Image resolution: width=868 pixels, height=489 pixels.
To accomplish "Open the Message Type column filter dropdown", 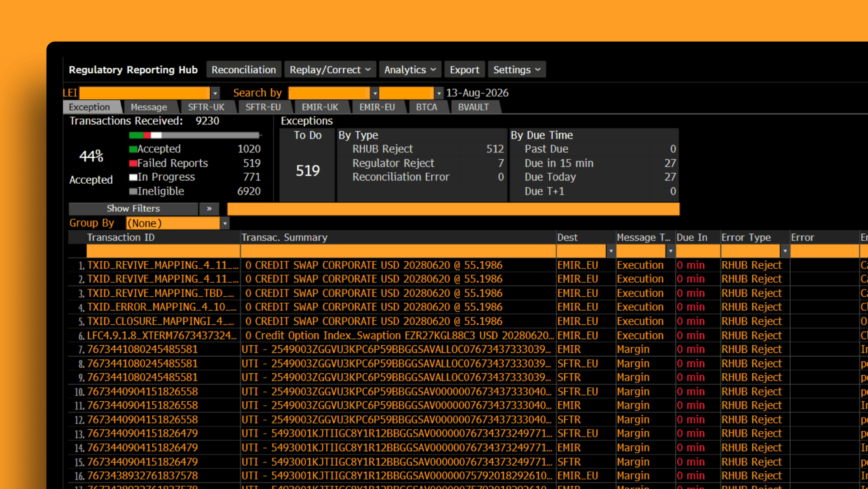I will coord(670,251).
